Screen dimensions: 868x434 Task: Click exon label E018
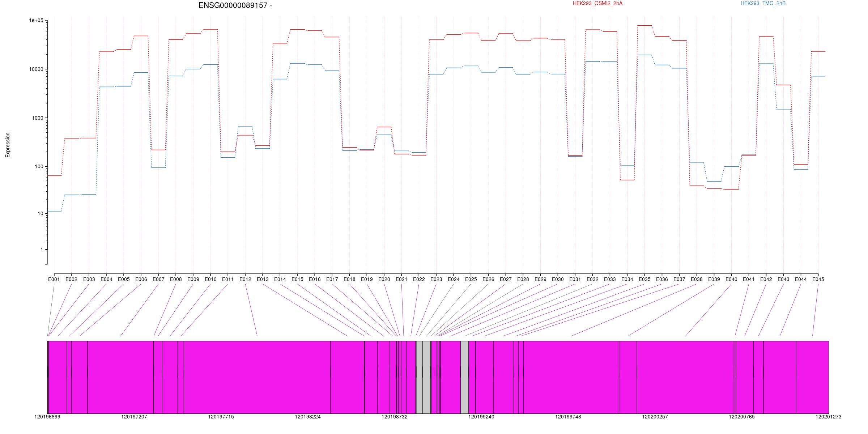click(x=349, y=279)
